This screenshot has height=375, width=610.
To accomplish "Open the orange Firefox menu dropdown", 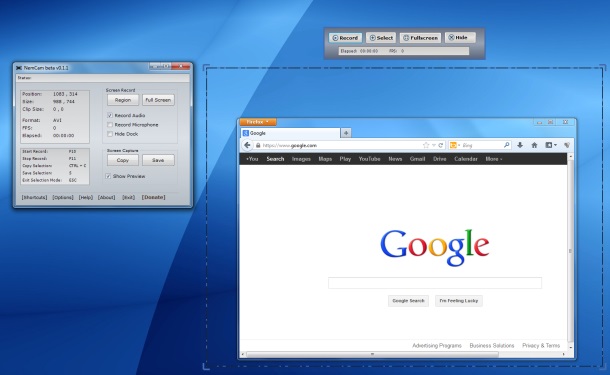I will [258, 122].
